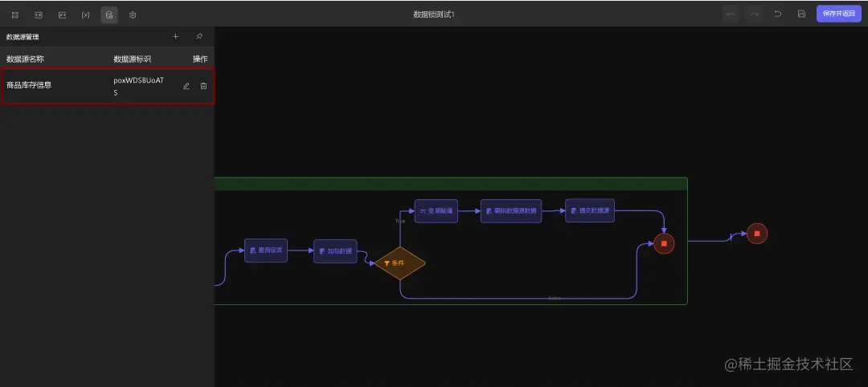Click the undo arrow button
Viewport: 868px width, 387px height.
click(x=731, y=14)
